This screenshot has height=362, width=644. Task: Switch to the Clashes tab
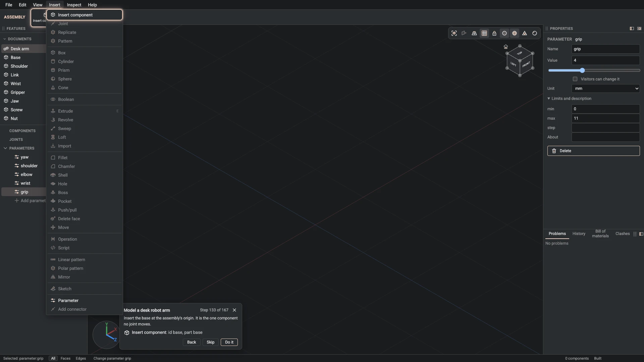click(x=623, y=234)
